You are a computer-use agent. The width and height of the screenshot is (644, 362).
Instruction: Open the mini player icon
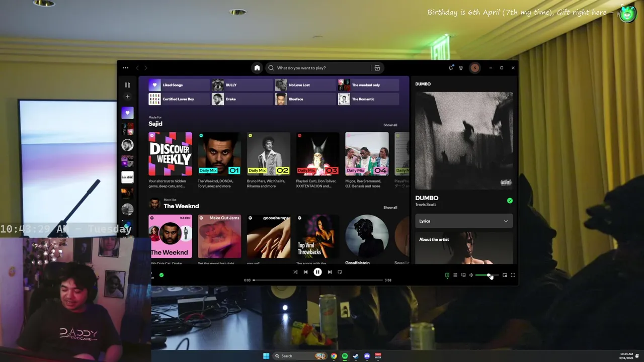pos(505,275)
